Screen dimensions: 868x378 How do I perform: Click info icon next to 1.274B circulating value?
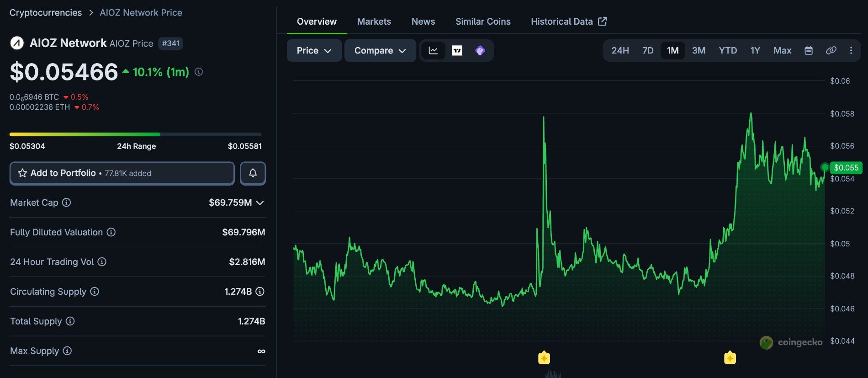point(260,292)
